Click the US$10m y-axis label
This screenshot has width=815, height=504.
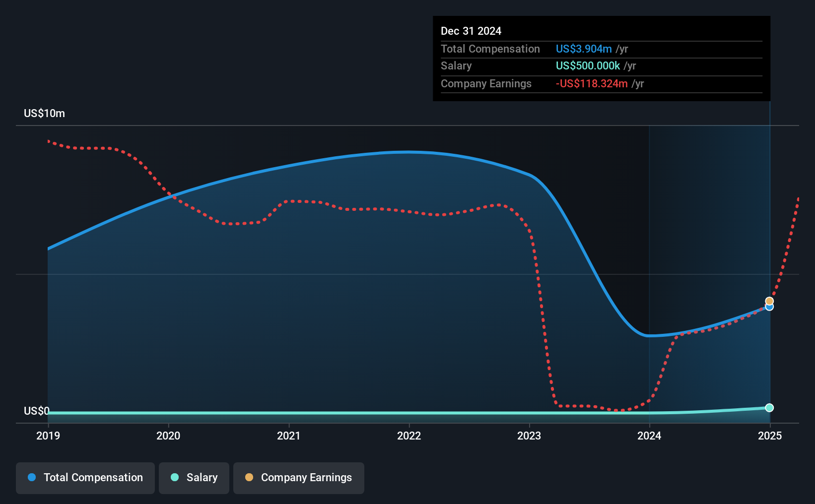click(44, 113)
